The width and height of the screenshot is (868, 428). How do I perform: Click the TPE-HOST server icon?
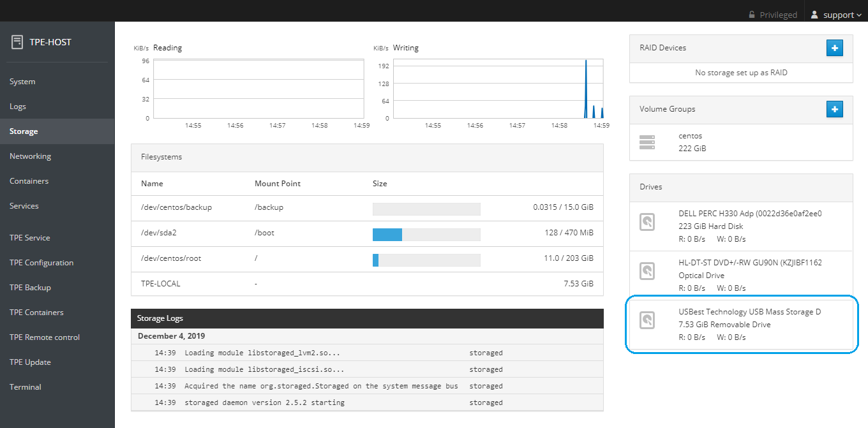(17, 42)
